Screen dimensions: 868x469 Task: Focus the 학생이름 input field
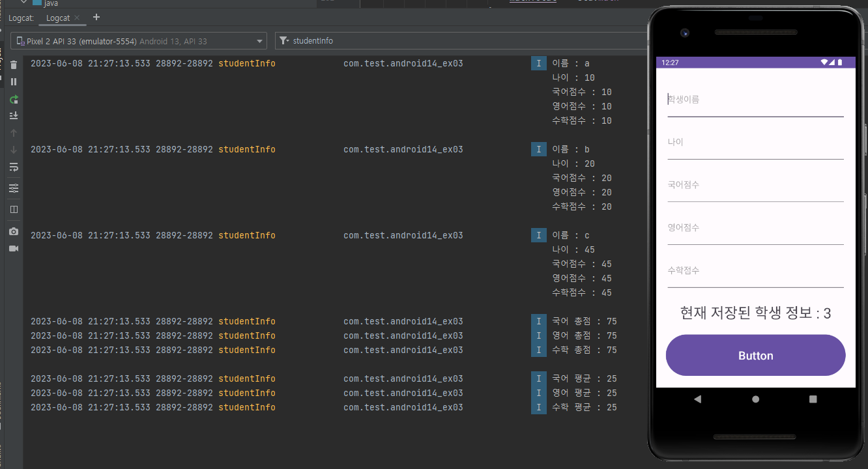(755, 100)
